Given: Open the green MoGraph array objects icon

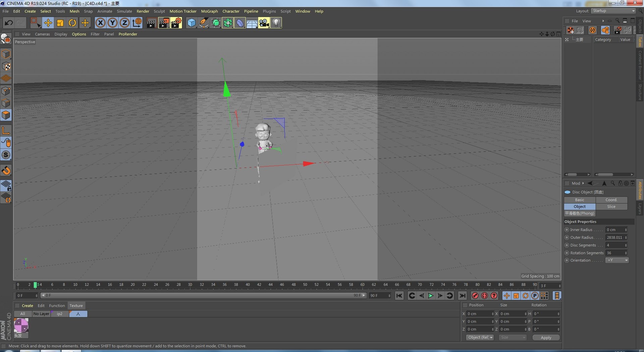Looking at the screenshot, I should pyautogui.click(x=228, y=23).
